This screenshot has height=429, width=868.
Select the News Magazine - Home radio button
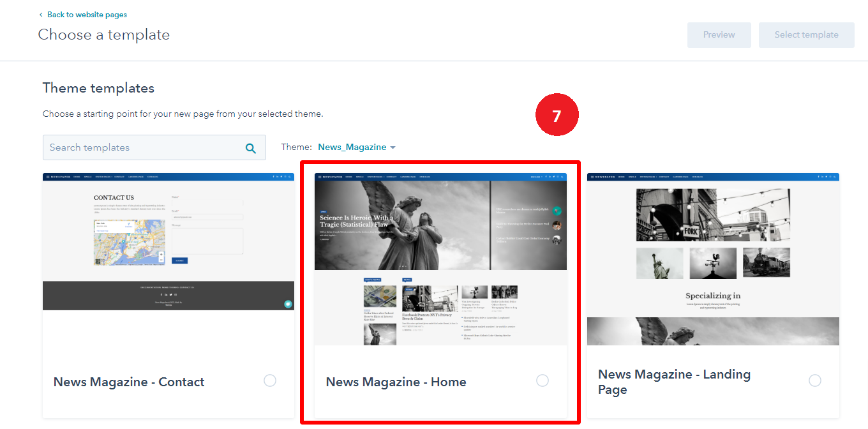(x=542, y=380)
